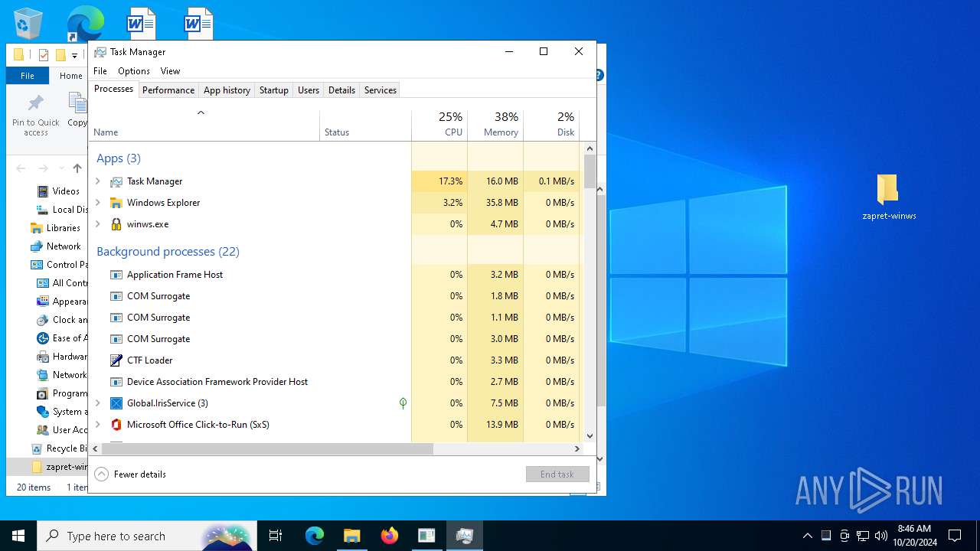Open Recycle Bin on desktop
Viewport: 980px width, 551px height.
click(x=28, y=23)
